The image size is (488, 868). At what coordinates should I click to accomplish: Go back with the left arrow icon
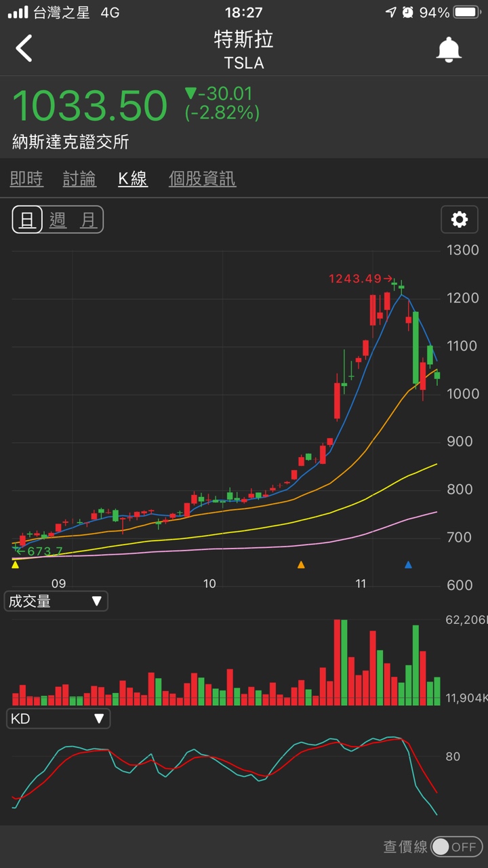click(24, 49)
